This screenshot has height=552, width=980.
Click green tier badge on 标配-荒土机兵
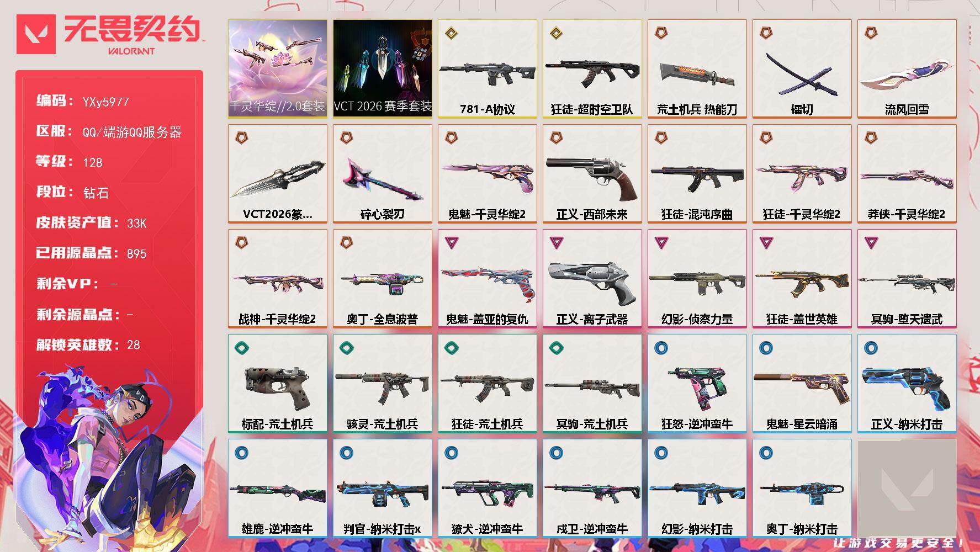point(242,347)
